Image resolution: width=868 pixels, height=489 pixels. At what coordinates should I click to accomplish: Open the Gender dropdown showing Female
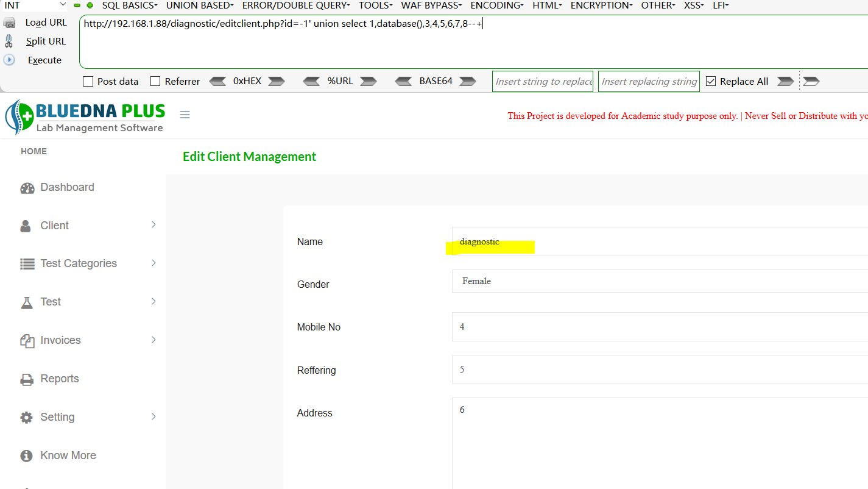[x=660, y=281]
